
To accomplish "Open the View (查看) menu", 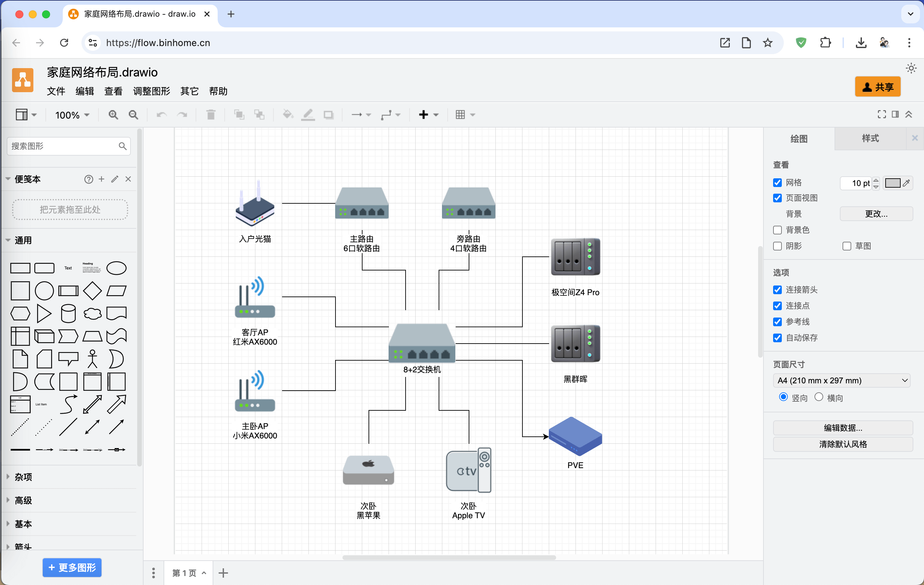I will (x=113, y=91).
